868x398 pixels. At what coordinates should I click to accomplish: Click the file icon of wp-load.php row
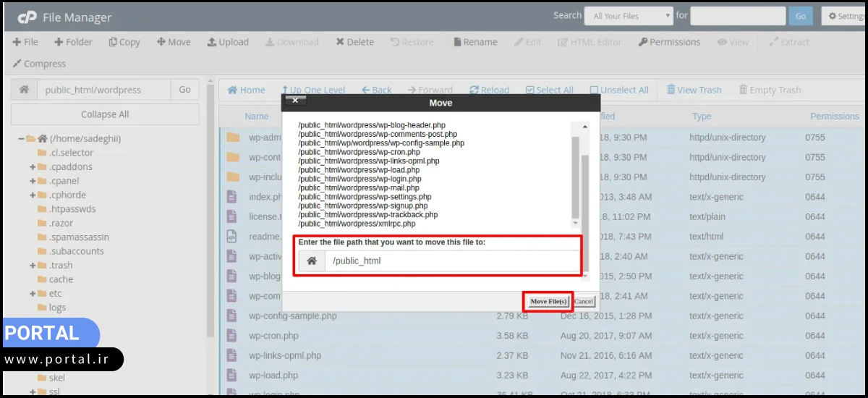(231, 376)
